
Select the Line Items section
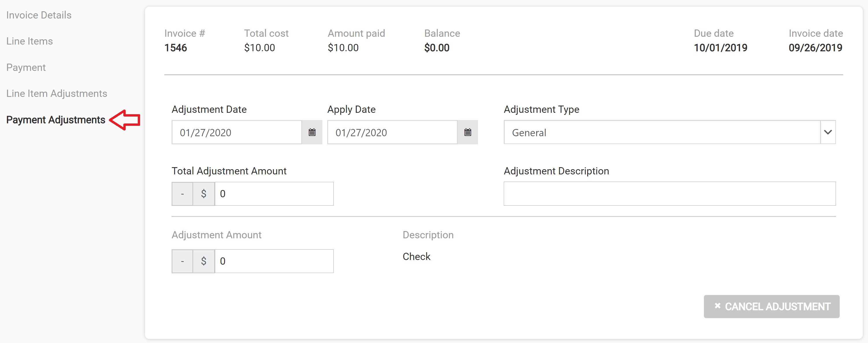pos(29,41)
